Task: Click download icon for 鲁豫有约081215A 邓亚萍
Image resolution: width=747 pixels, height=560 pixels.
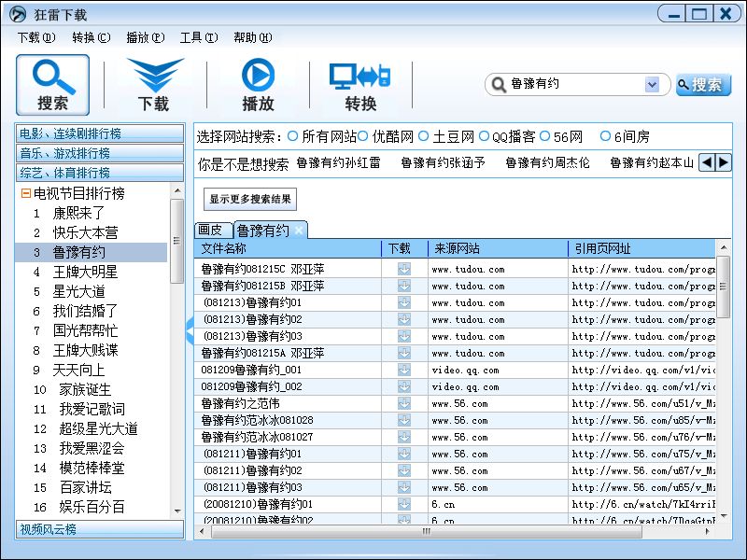Action: [404, 353]
